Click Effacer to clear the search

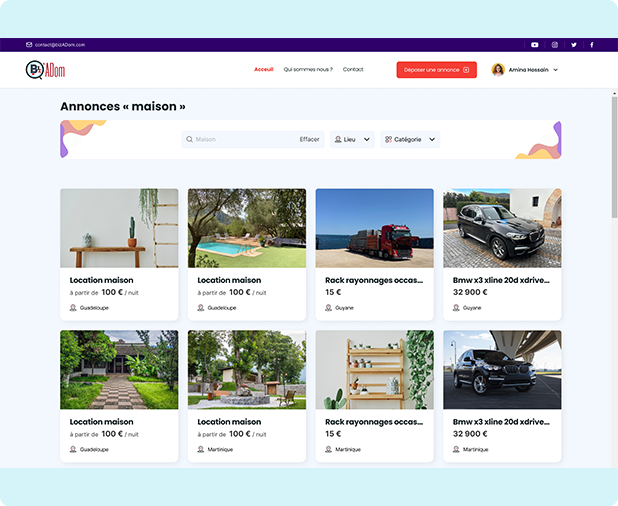(x=309, y=140)
